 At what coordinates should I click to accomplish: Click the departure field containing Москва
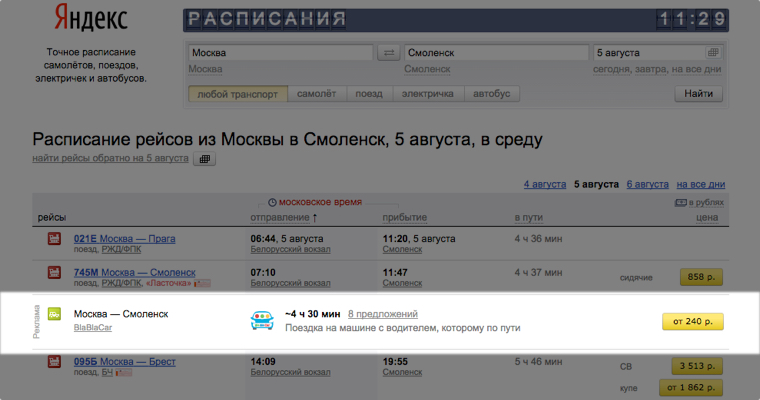(x=281, y=52)
